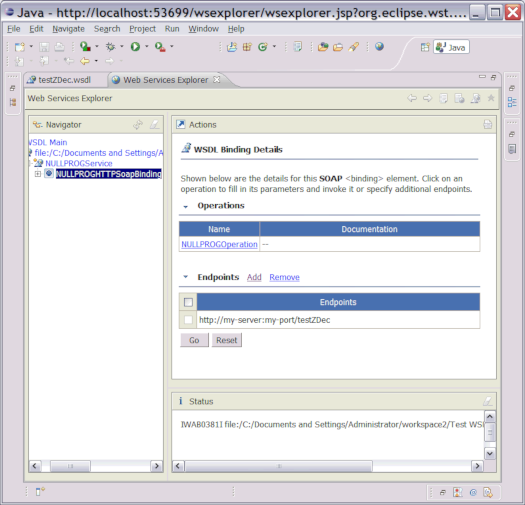Viewport: 525px width, 505px height.
Task: Select the file:/C:/Documents and Settings tree item
Action: pyautogui.click(x=99, y=153)
